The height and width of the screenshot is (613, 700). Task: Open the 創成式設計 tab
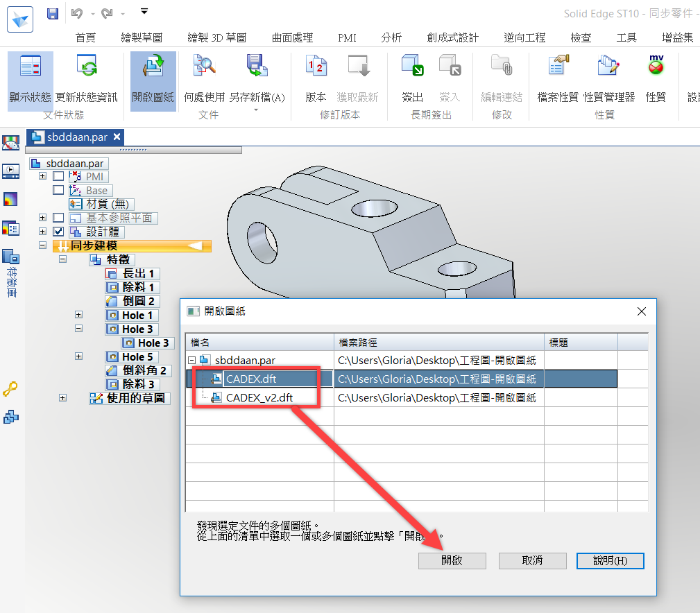click(x=453, y=38)
